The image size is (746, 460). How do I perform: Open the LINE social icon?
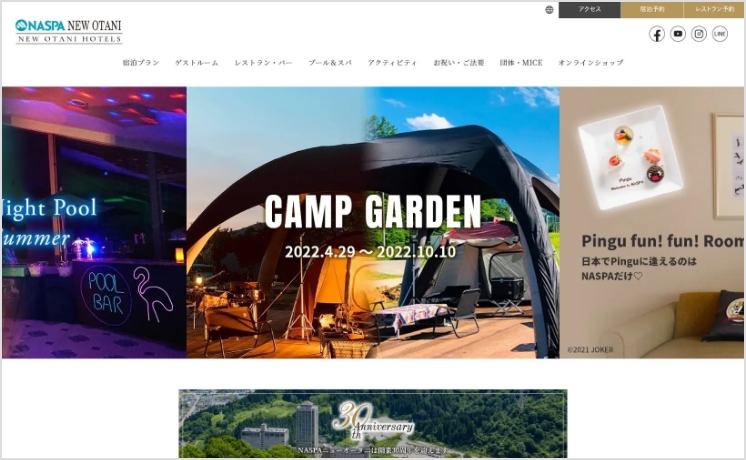[x=719, y=34]
